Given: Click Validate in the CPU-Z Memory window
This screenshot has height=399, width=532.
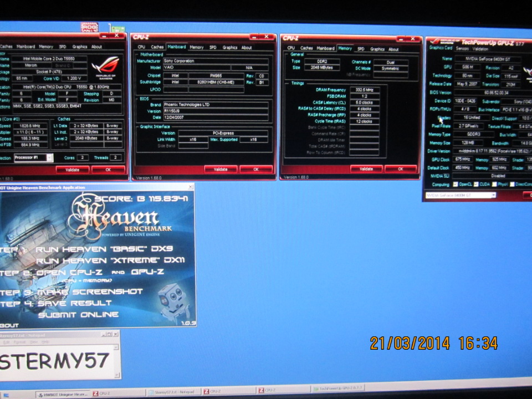Looking at the screenshot, I should (x=366, y=168).
